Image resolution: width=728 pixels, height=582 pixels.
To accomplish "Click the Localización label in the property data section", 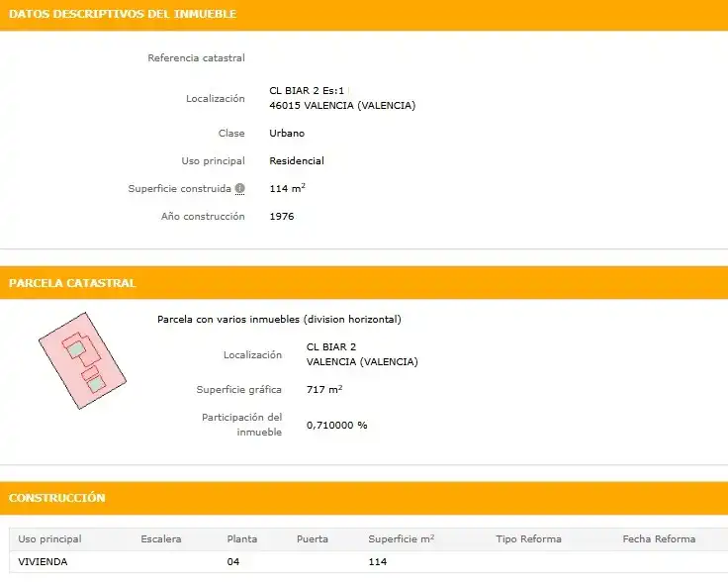I will pyautogui.click(x=215, y=98).
